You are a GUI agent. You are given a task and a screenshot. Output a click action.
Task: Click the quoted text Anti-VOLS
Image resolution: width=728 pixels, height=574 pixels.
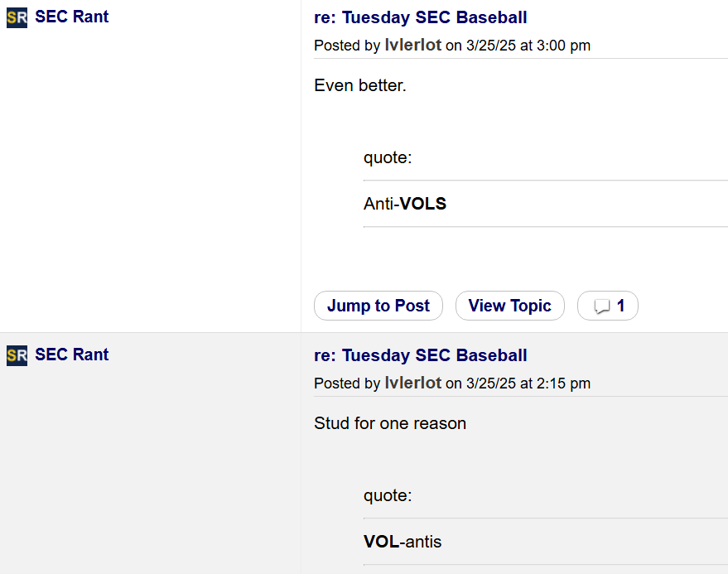[405, 204]
